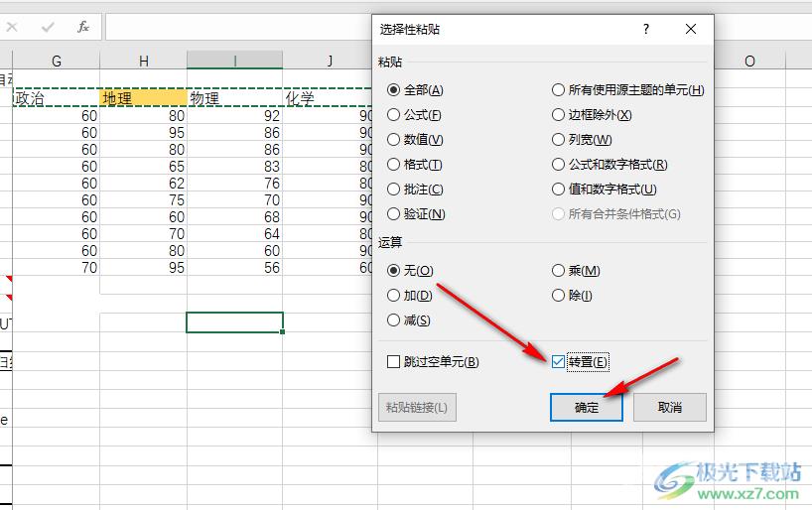Open the Insert Function fx icon
The height and width of the screenshot is (510, 812).
coord(82,27)
